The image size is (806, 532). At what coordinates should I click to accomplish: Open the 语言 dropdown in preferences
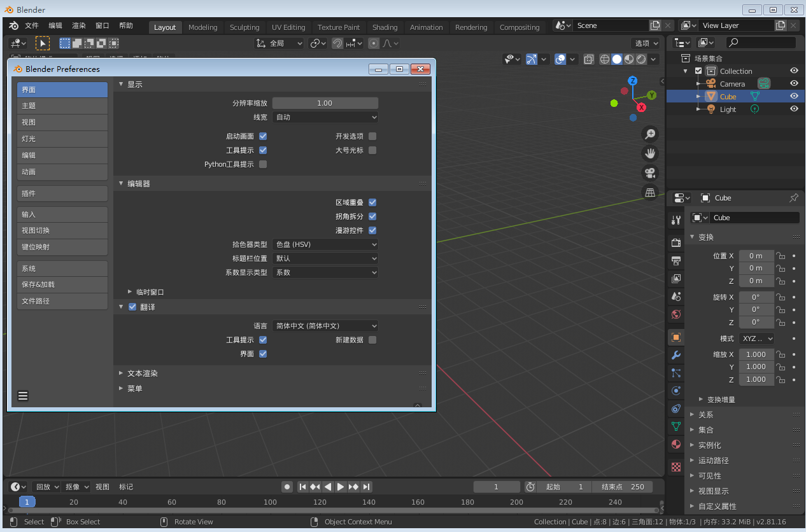(x=325, y=325)
